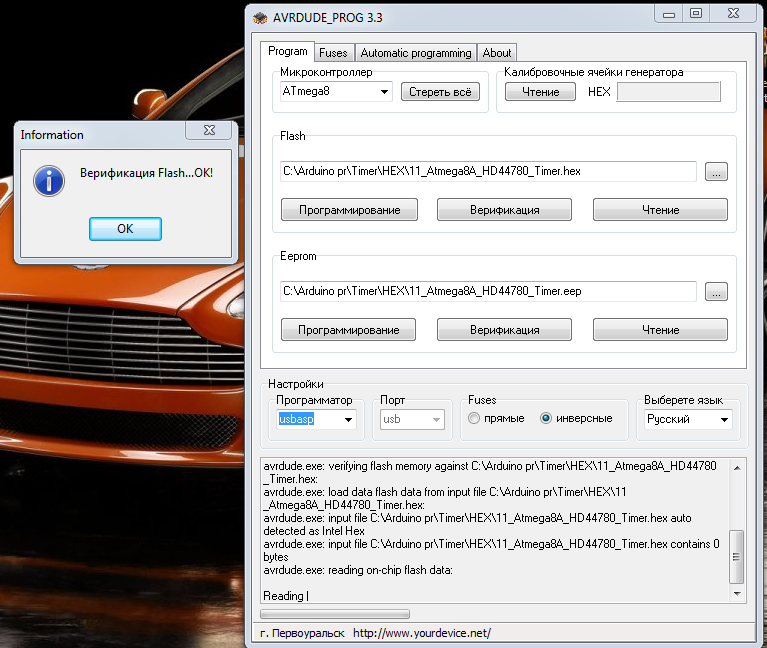
Task: Click Стереть всё erase button
Action: click(x=440, y=92)
